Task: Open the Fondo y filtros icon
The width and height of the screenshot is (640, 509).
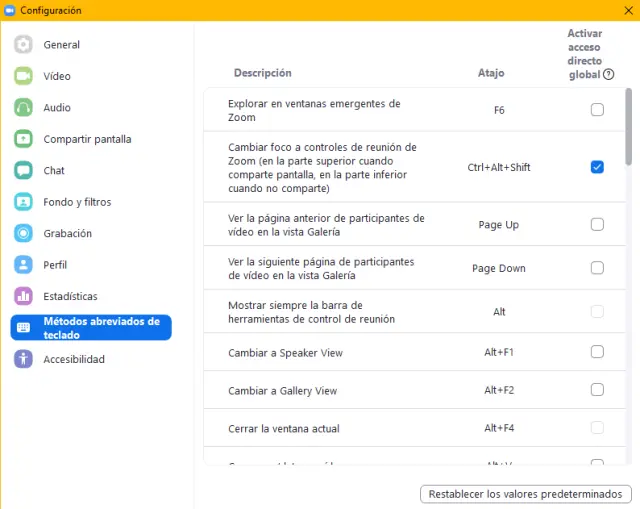Action: tap(24, 202)
